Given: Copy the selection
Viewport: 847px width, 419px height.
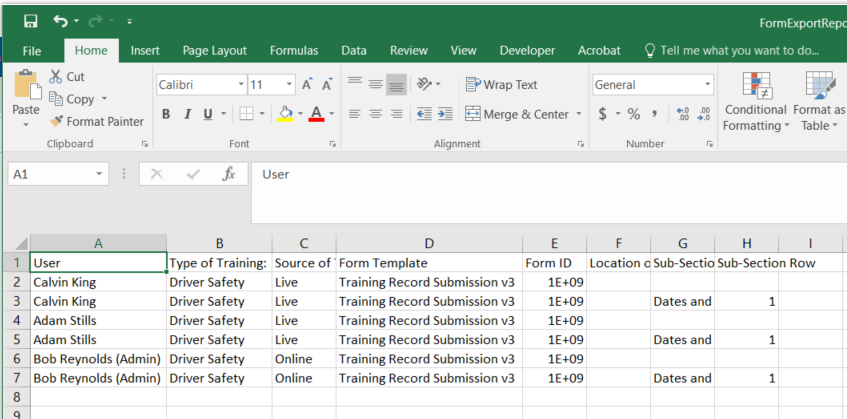Looking at the screenshot, I should pyautogui.click(x=72, y=99).
